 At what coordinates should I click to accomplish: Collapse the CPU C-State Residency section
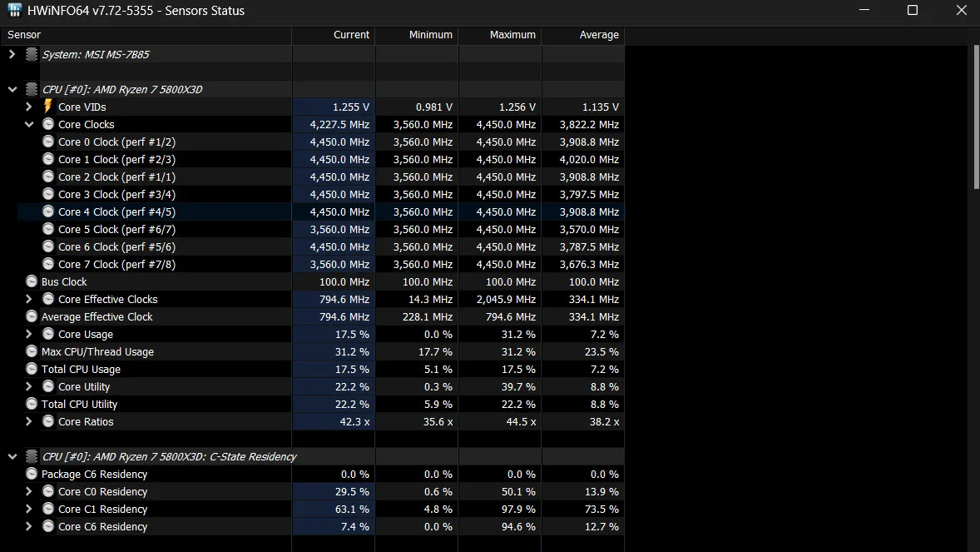(x=12, y=456)
